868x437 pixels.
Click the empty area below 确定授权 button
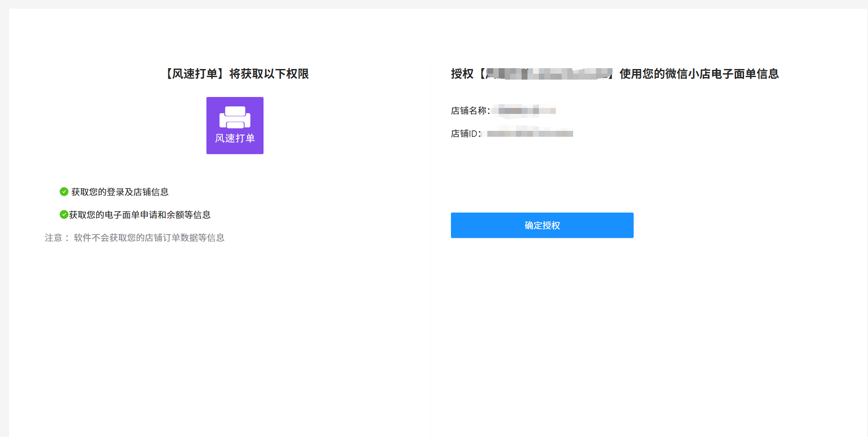542,318
